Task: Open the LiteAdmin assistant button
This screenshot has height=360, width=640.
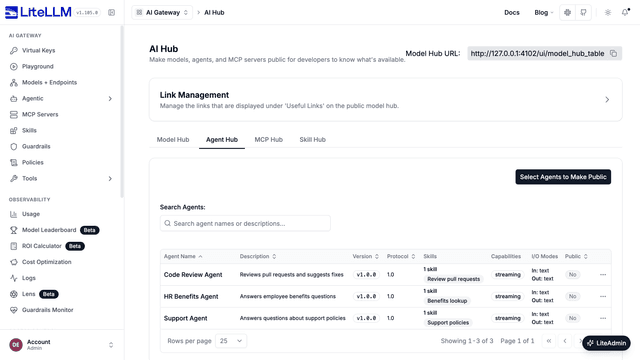Action: coord(606,343)
